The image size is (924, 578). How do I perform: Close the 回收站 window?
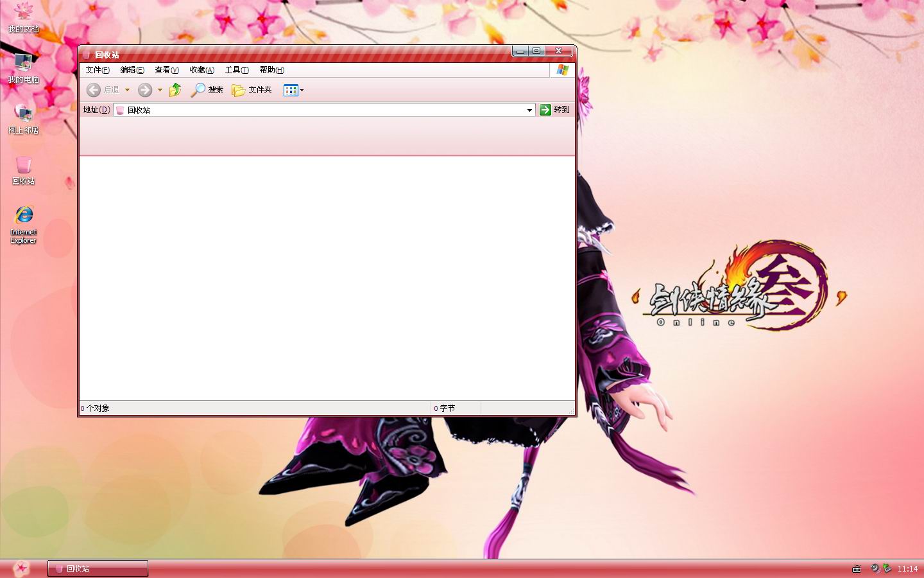[559, 51]
